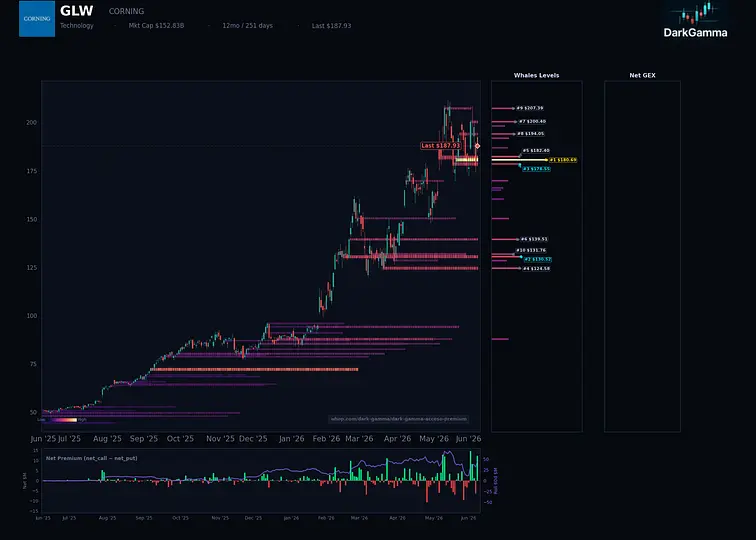The width and height of the screenshot is (756, 540).
Task: Click Aug '25 on the main chart axis
Action: (108, 439)
